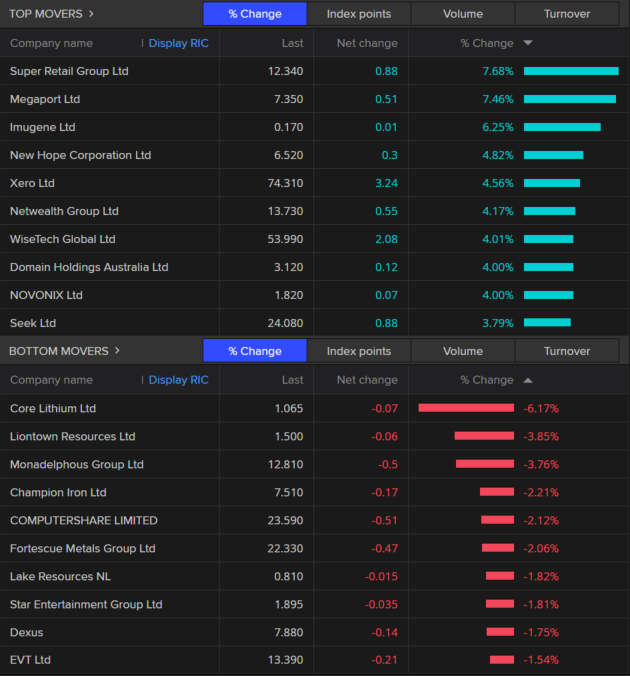The height and width of the screenshot is (676, 630).
Task: Click Monadelphous percent change -3.76%
Action: tap(541, 464)
